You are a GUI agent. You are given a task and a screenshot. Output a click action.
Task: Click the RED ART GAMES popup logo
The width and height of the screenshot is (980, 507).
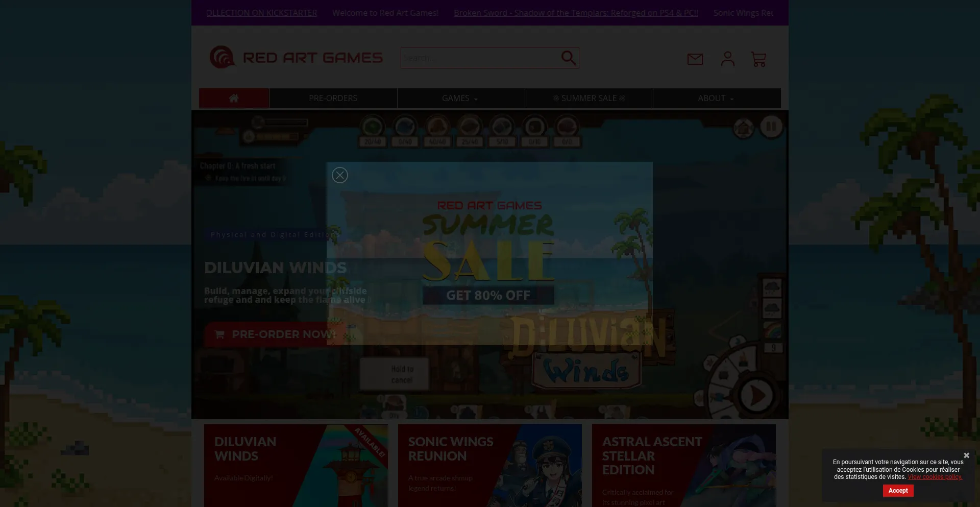click(489, 205)
